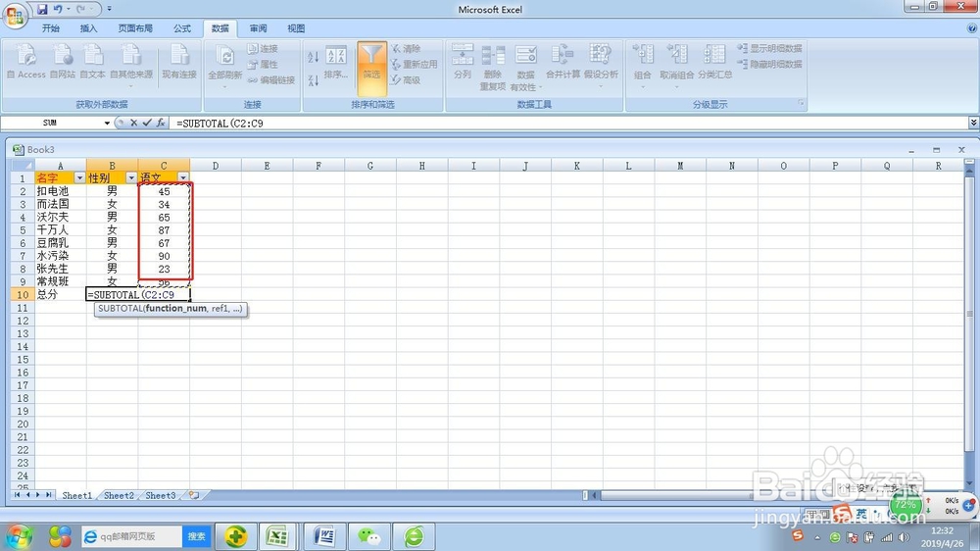Go to the first sheet tab navigation arrow

point(17,495)
